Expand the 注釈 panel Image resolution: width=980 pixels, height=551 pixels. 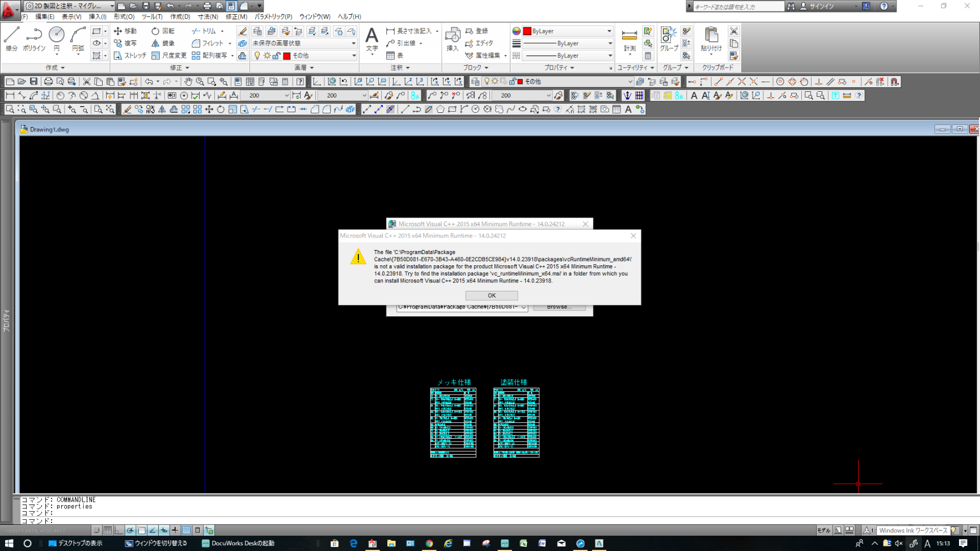(x=400, y=67)
